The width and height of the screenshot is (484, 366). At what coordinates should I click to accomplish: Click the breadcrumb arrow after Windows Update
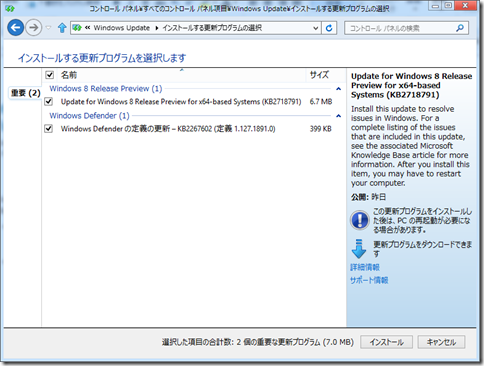[156, 28]
